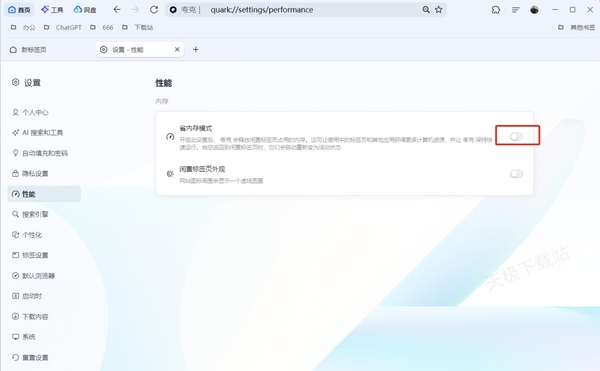This screenshot has width=600, height=371.
Task: Open 默认浏览器 settings section
Action: coord(33,276)
